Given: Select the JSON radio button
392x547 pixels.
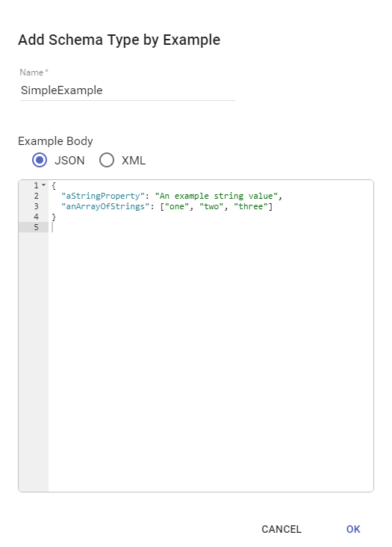Looking at the screenshot, I should pyautogui.click(x=40, y=160).
